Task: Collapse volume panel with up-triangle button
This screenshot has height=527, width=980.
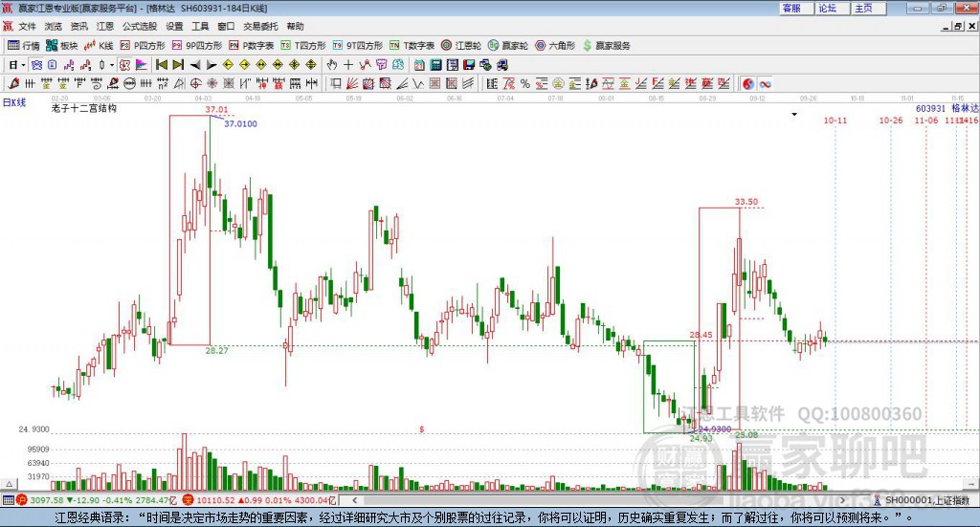Action: tap(9, 484)
